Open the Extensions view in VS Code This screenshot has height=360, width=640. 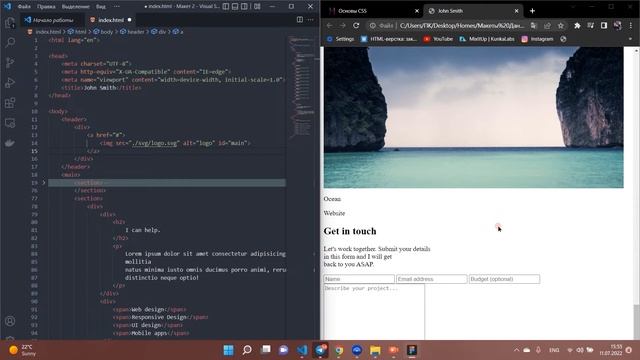pyautogui.click(x=10, y=102)
